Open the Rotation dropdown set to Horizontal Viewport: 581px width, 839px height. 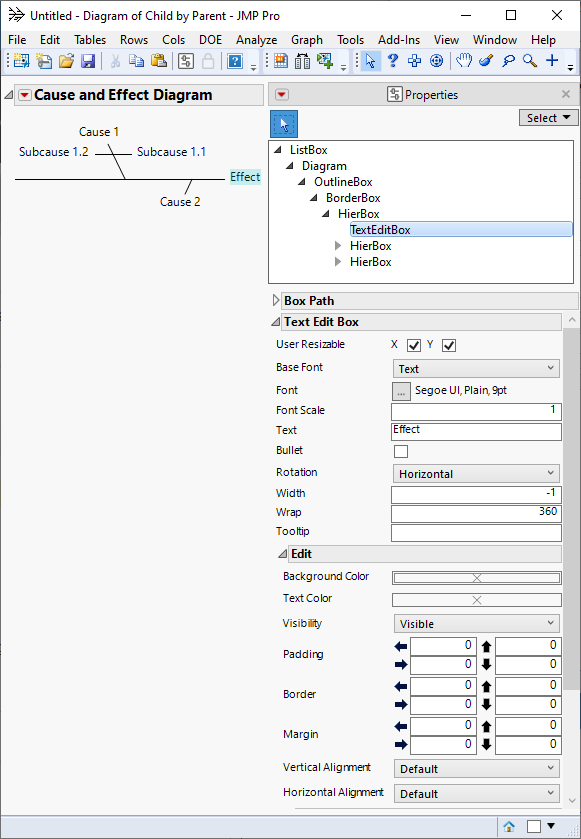click(476, 474)
